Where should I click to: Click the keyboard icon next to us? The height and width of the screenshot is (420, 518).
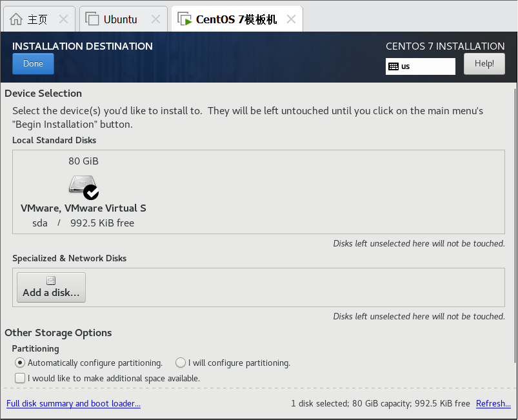pyautogui.click(x=393, y=66)
